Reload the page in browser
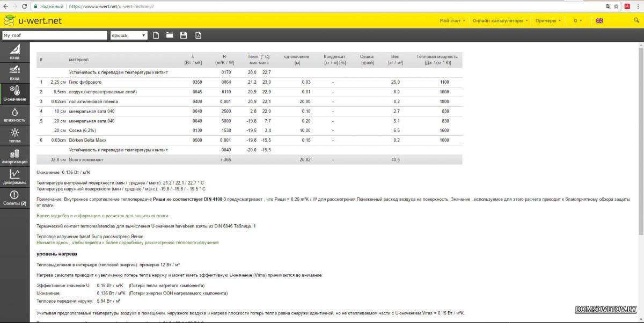Image resolution: width=644 pixels, height=323 pixels. 24,6
